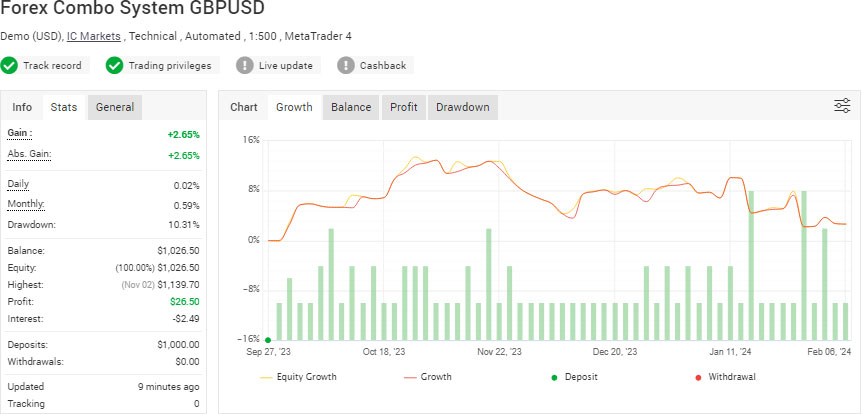
Task: Click the Sep 27, '23 axis label
Action: coord(269,352)
